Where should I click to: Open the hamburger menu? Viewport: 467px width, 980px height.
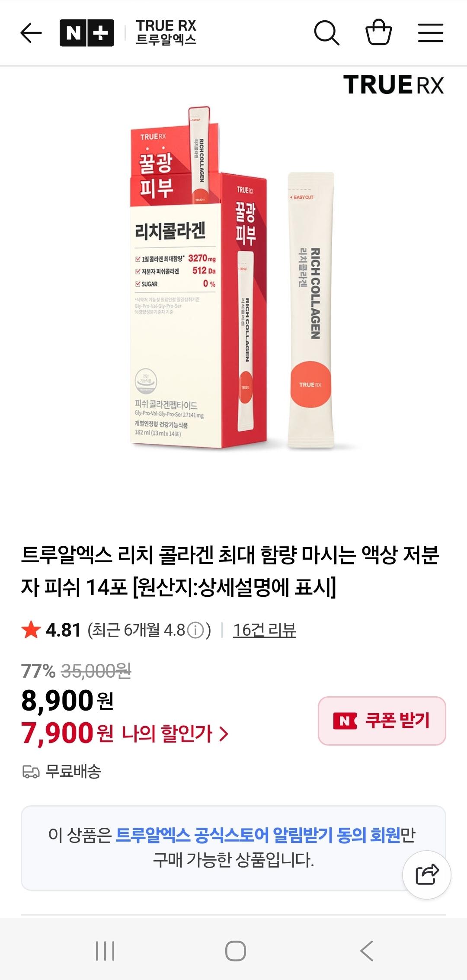coord(431,33)
